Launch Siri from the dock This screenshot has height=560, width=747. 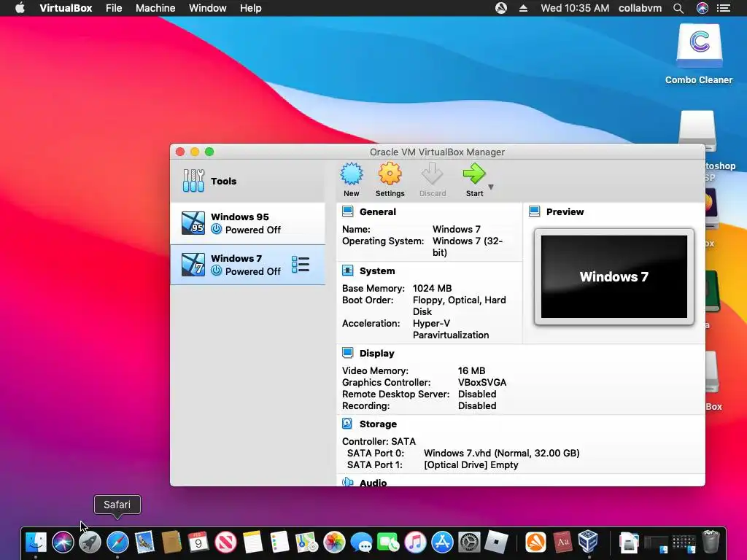point(63,542)
